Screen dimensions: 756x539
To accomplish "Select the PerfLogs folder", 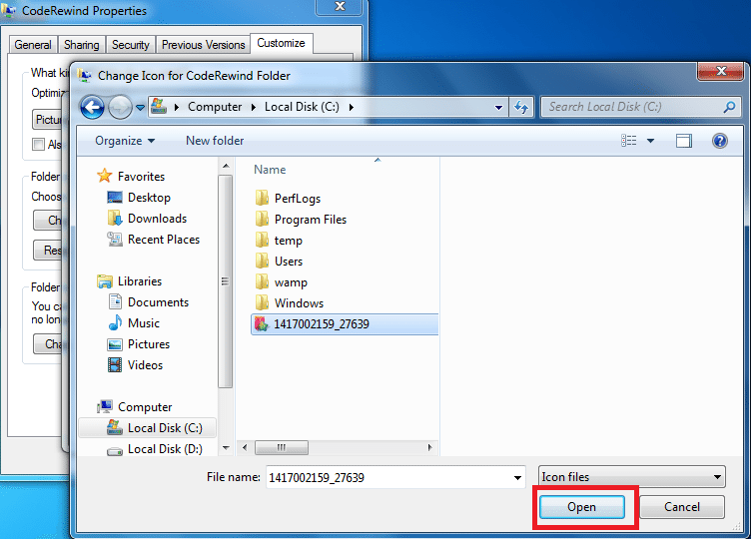I will [298, 199].
